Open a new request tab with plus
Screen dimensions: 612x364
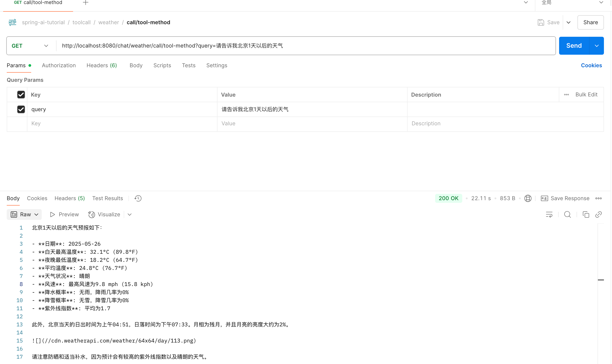coord(86,2)
